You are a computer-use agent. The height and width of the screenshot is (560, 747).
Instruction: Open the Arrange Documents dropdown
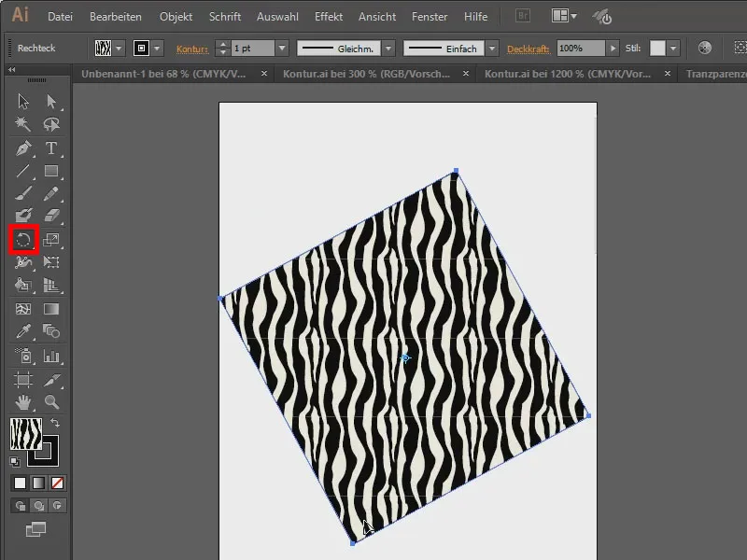pos(564,16)
